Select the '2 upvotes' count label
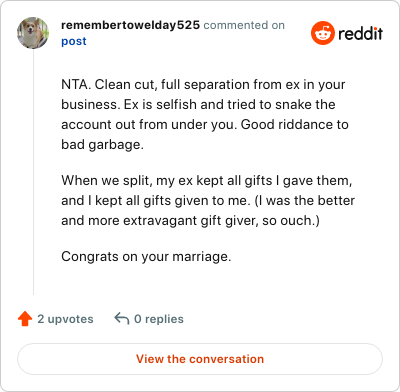This screenshot has height=392, width=400. 65,319
